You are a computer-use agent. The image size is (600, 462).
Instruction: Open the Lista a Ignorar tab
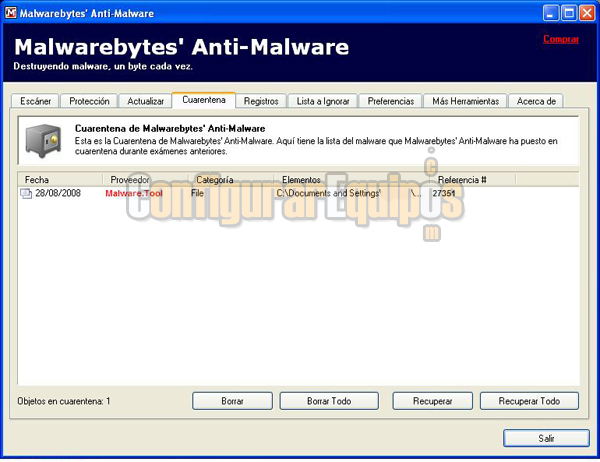[323, 101]
